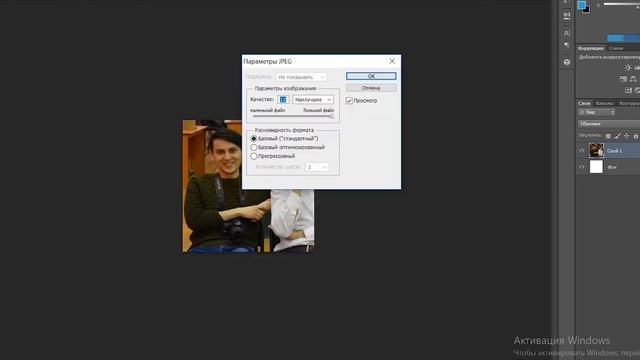Click adjustment icon in second row, left

click(623, 79)
